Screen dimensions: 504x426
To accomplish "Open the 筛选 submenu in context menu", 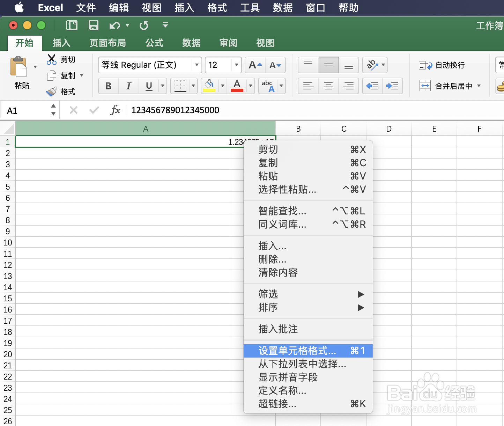I will 308,294.
